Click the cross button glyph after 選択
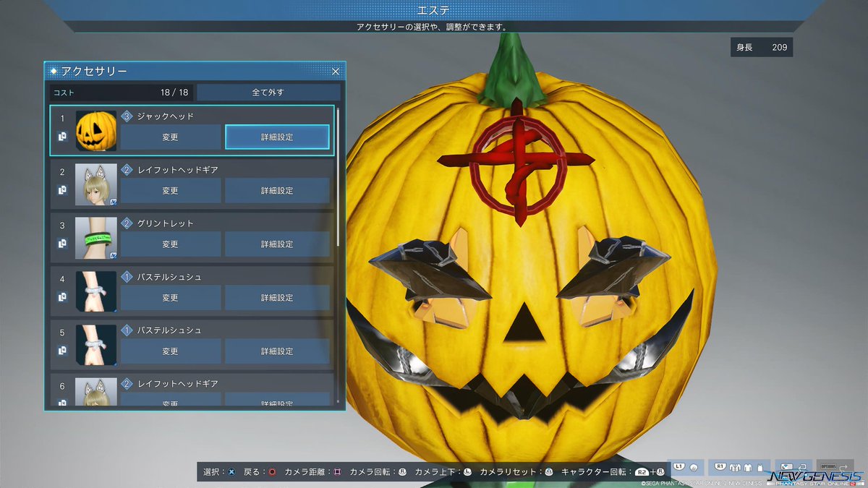The width and height of the screenshot is (868, 488). click(231, 472)
